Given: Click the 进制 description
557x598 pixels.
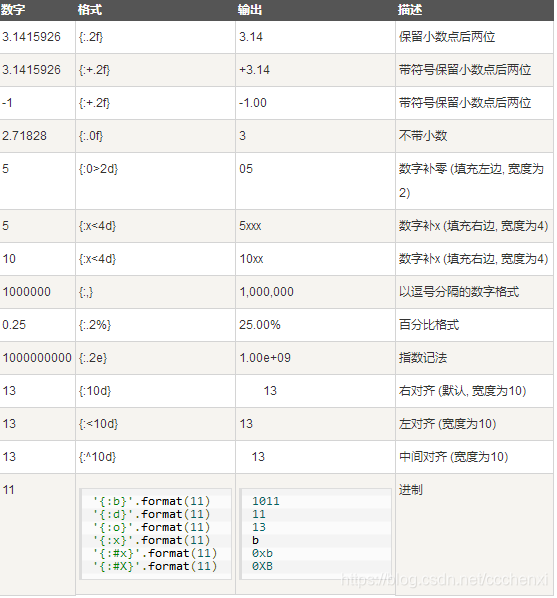Looking at the screenshot, I should [x=411, y=490].
